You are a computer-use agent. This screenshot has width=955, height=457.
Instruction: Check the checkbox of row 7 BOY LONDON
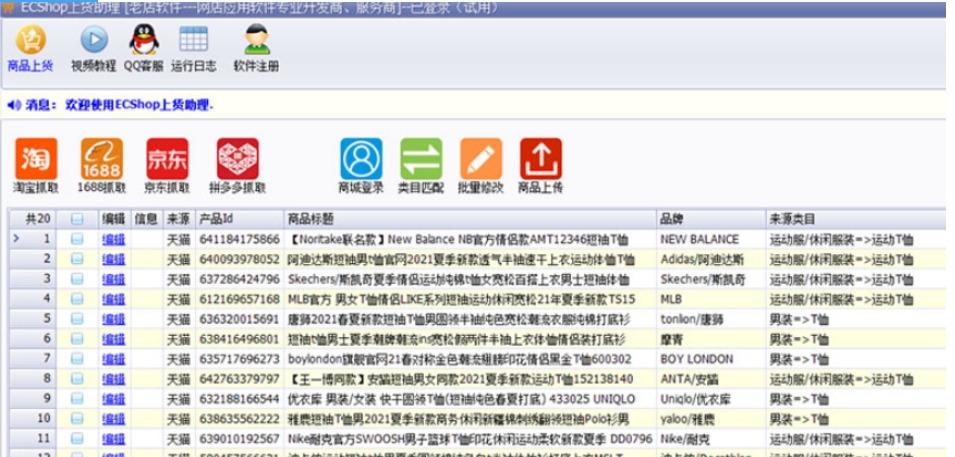[x=77, y=359]
